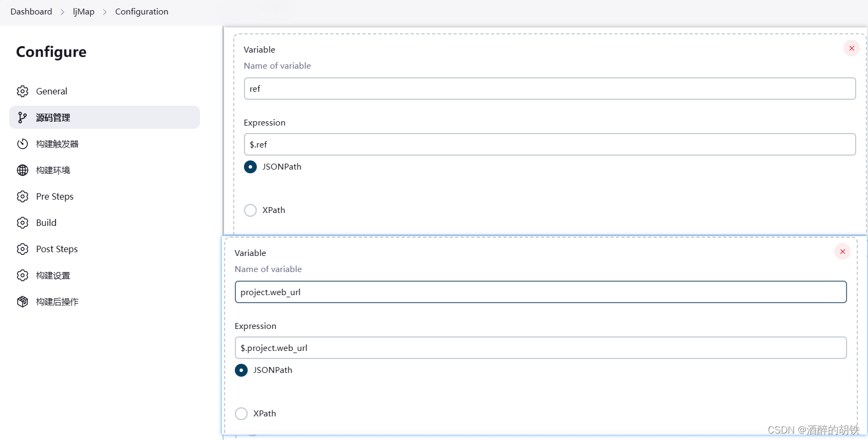Expand the chevron after Dashboard breadcrumb
The height and width of the screenshot is (440, 868).
pyautogui.click(x=62, y=12)
